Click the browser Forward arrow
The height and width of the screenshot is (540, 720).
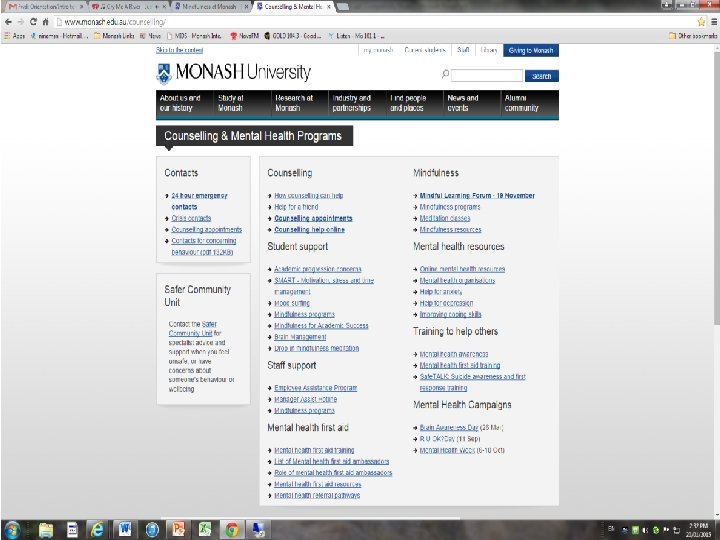click(x=20, y=22)
